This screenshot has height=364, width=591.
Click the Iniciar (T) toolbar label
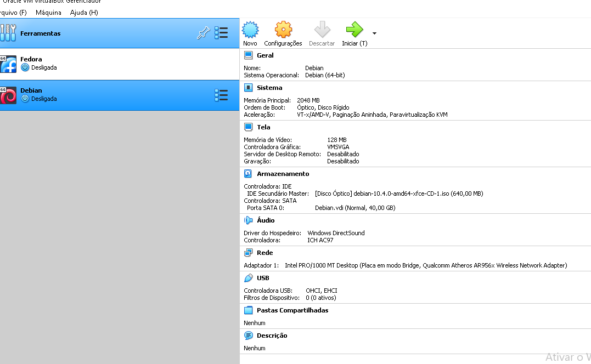pyautogui.click(x=354, y=43)
